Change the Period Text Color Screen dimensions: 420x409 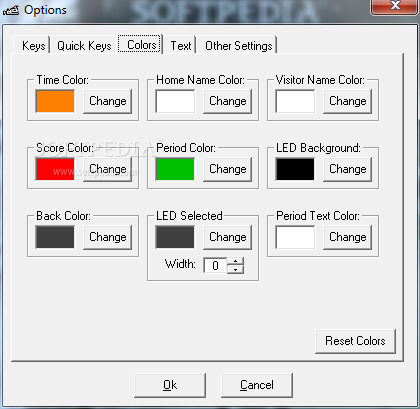click(x=347, y=237)
